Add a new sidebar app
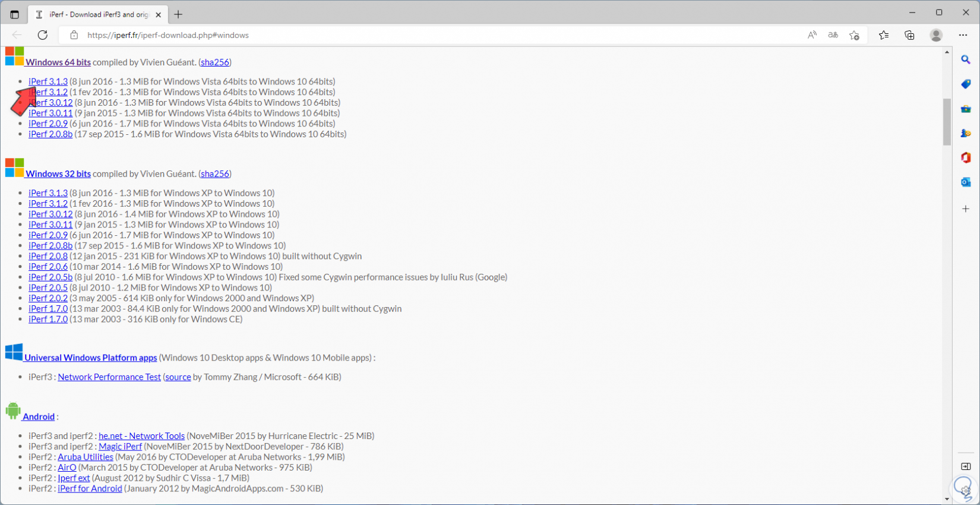This screenshot has height=505, width=980. click(x=966, y=209)
